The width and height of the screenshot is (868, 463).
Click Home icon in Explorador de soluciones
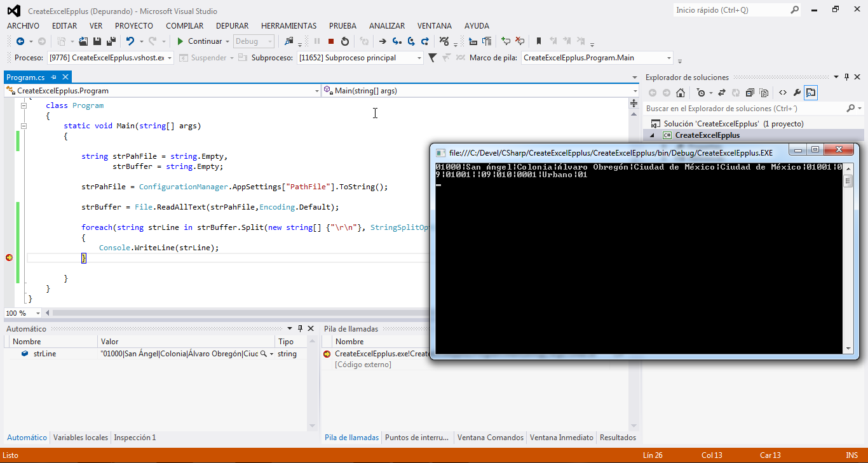[x=680, y=93]
